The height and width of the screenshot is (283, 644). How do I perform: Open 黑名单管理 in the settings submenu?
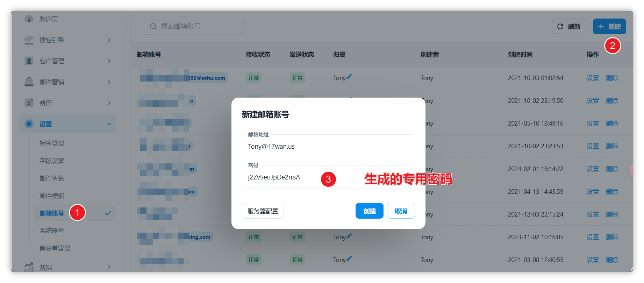(55, 248)
